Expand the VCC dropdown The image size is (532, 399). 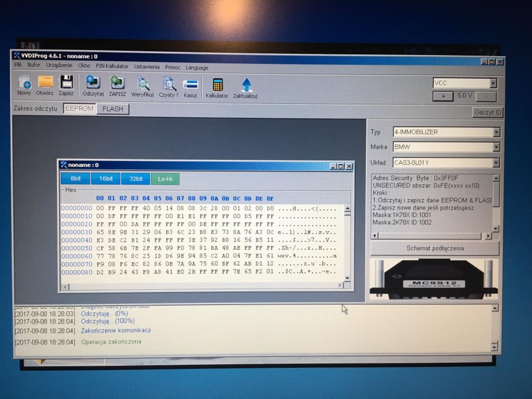[x=493, y=83]
